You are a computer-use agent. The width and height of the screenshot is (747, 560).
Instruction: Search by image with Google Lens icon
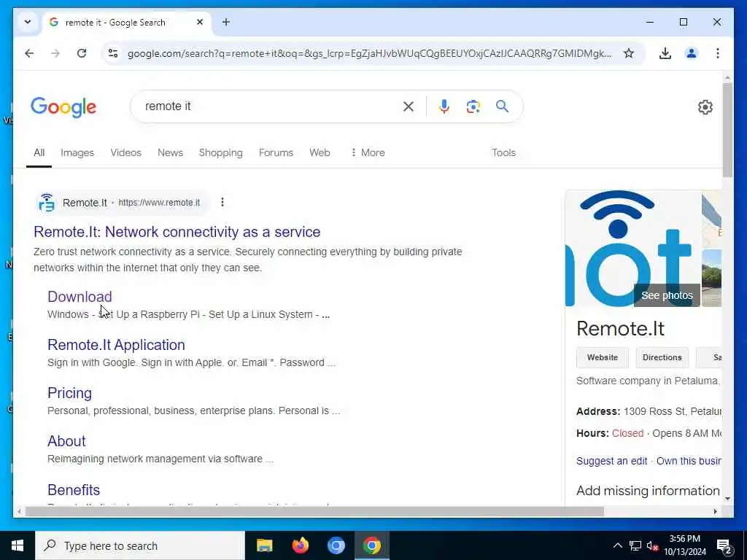pyautogui.click(x=473, y=106)
